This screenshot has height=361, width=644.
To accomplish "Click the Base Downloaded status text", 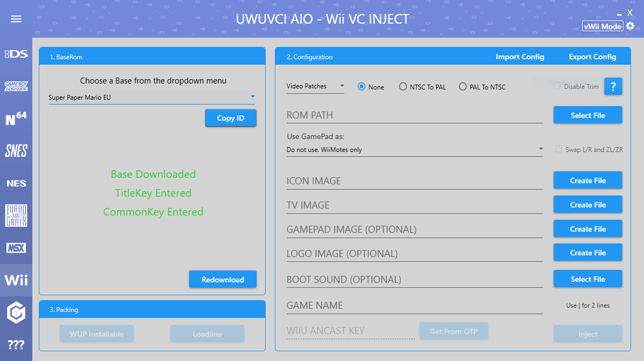I will click(x=153, y=174).
